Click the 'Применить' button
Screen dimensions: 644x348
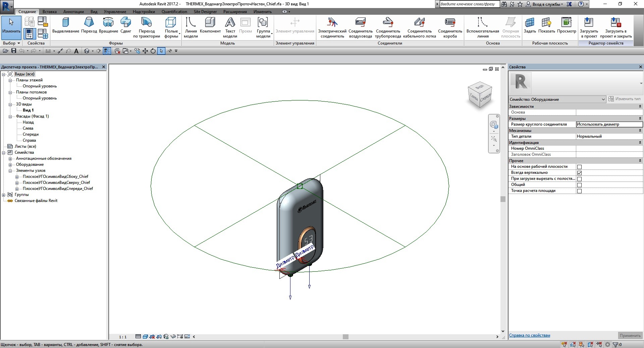pos(630,336)
